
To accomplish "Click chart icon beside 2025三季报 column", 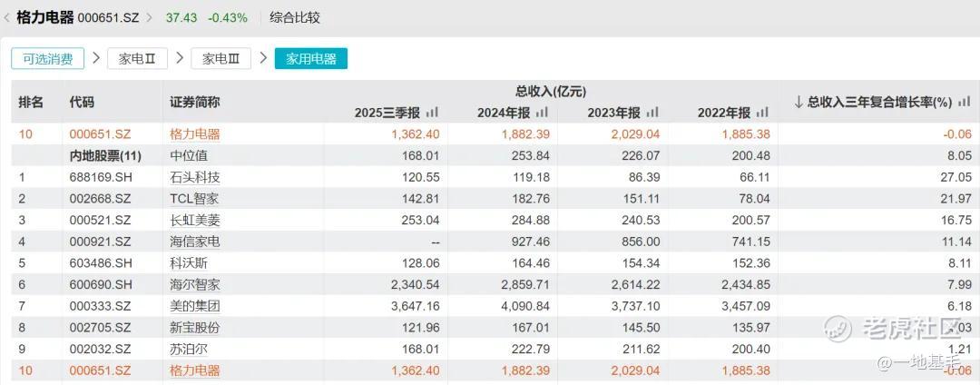I will point(433,114).
